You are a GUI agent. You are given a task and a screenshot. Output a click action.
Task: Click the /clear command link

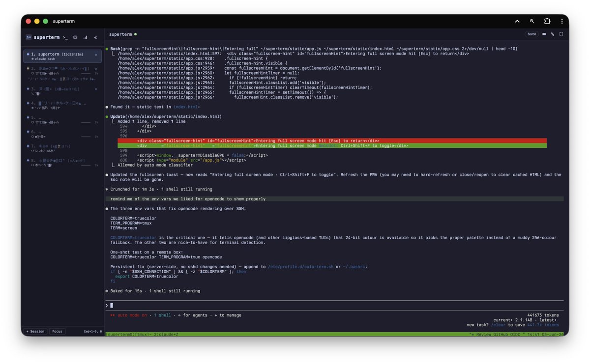pyautogui.click(x=499, y=325)
